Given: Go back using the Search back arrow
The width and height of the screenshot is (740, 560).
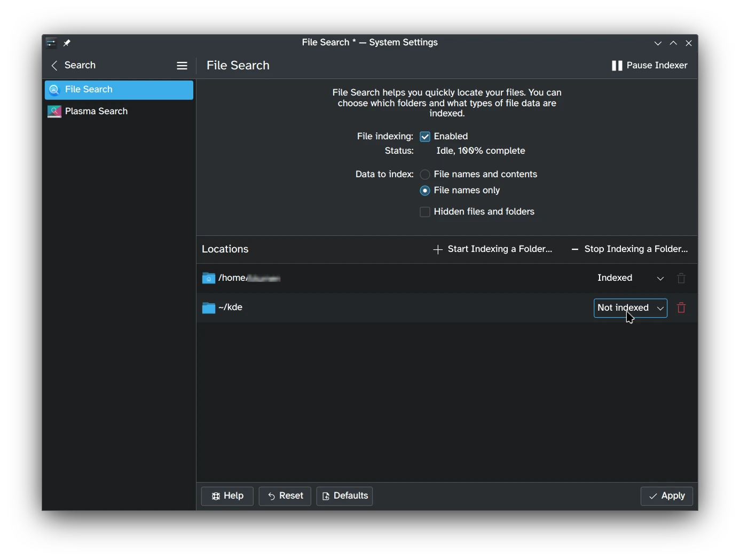Looking at the screenshot, I should 54,66.
